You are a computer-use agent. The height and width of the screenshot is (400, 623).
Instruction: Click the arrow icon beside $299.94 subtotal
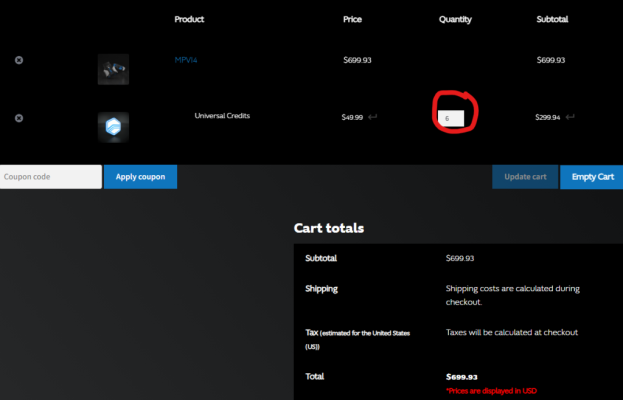point(570,117)
